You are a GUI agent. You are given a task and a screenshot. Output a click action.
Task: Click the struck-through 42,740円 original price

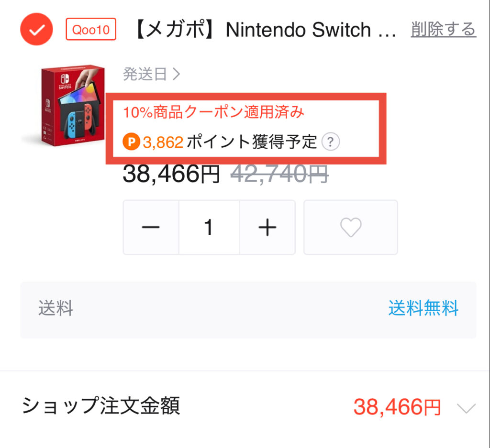point(279,174)
